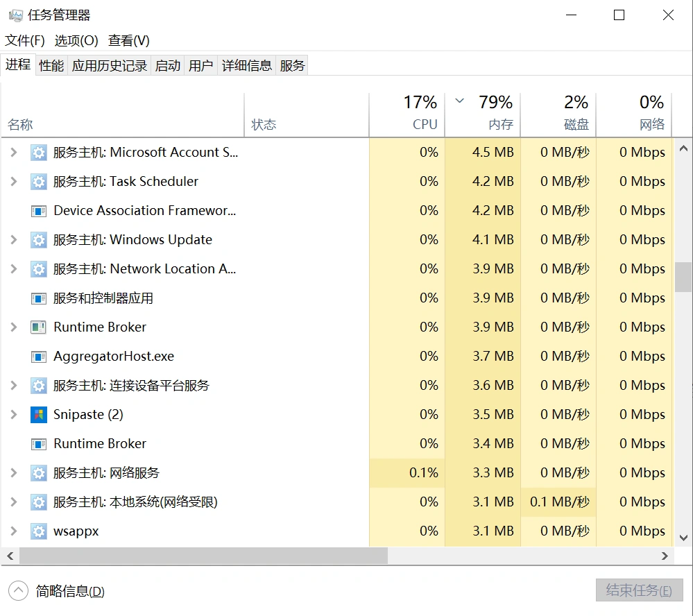This screenshot has width=693, height=616.
Task: Click the 内存 sort indicator arrow
Action: point(459,101)
